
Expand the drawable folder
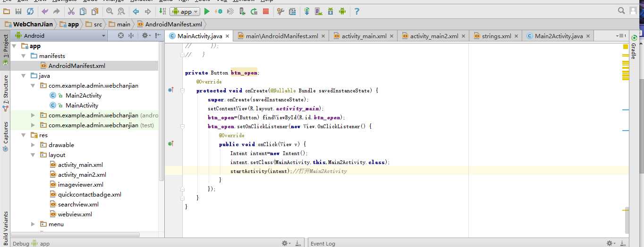(x=33, y=145)
